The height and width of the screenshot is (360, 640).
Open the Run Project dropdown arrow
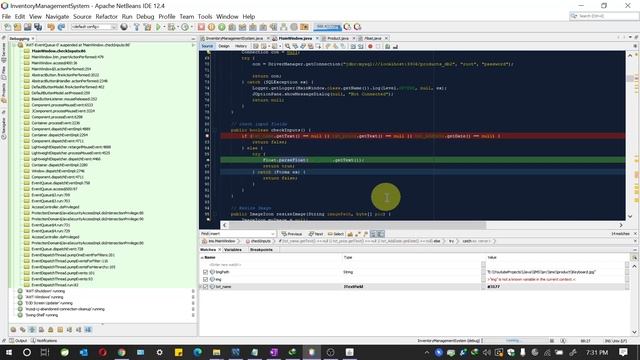(x=164, y=27)
